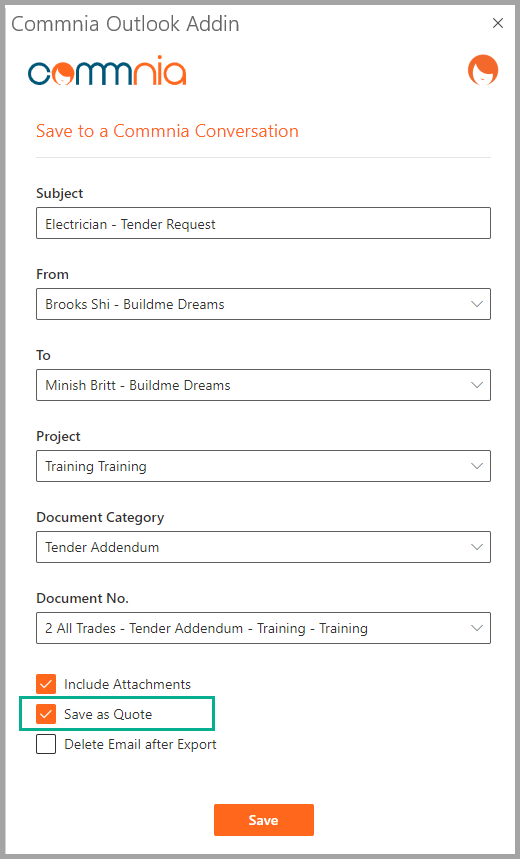Screen dimensions: 520x859
Task: Expand the Document No. dropdown chevron
Action: pyautogui.click(x=477, y=628)
